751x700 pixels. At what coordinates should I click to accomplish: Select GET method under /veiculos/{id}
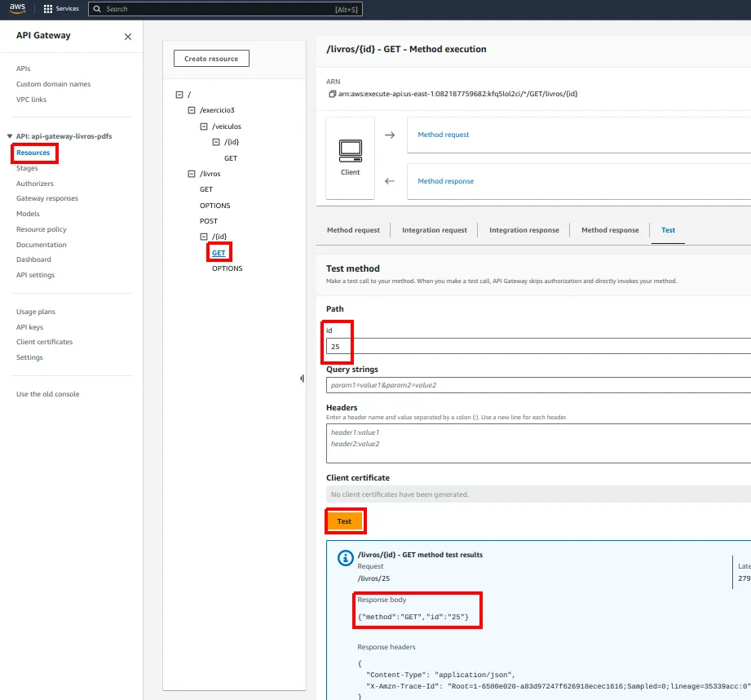coord(231,158)
